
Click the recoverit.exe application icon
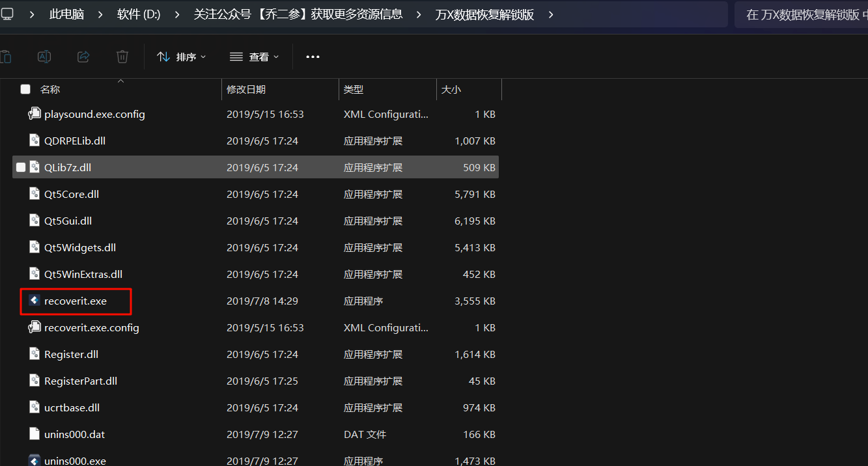pyautogui.click(x=35, y=301)
